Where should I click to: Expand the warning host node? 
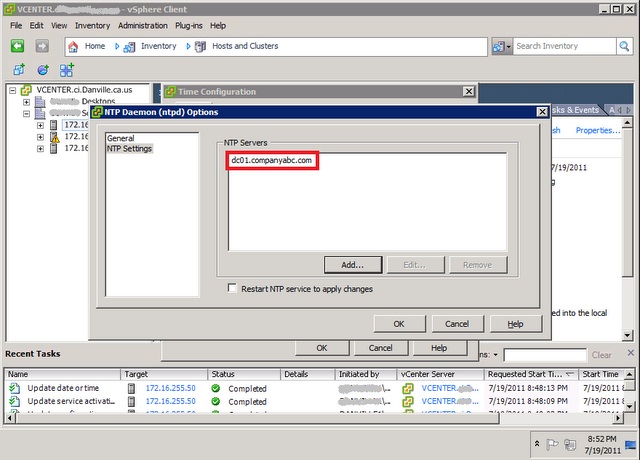40,137
